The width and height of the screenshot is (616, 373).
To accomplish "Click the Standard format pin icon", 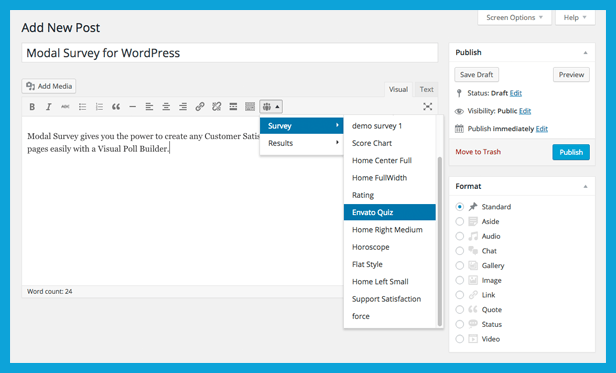I will 473,207.
